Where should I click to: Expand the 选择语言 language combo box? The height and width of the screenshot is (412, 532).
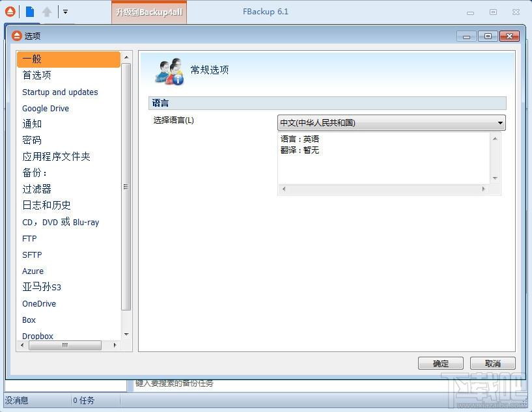[x=391, y=123]
